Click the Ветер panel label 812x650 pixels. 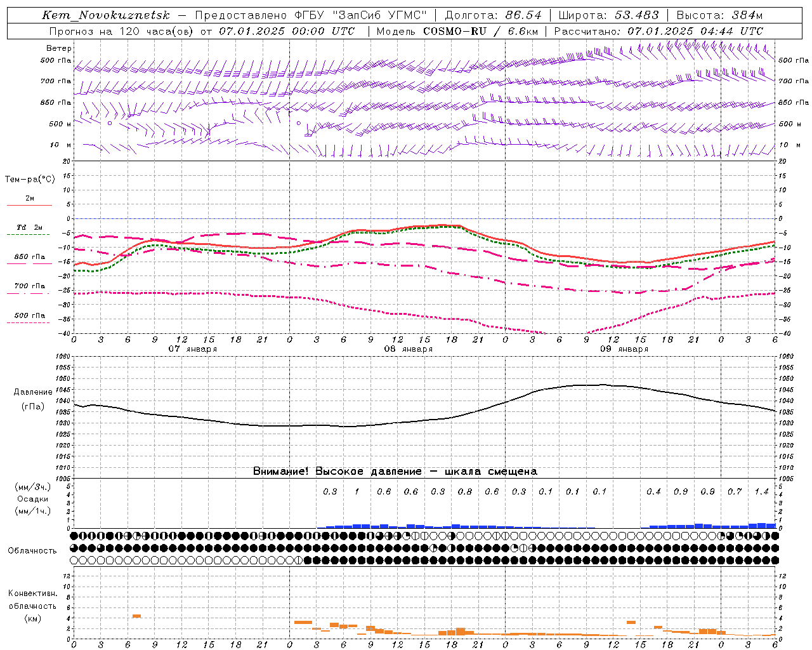59,48
